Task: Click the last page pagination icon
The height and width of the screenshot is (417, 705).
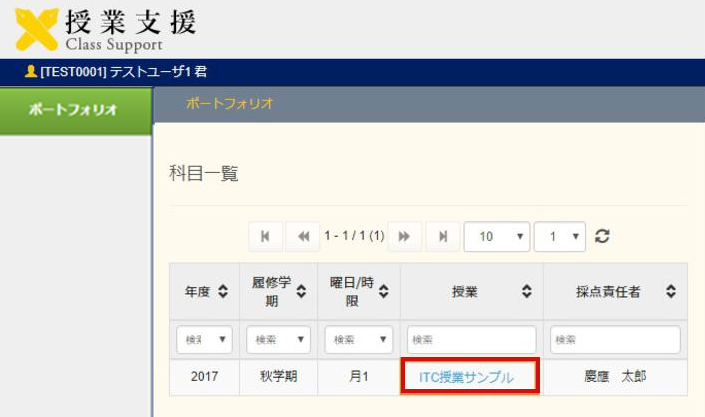Action: pos(440,237)
